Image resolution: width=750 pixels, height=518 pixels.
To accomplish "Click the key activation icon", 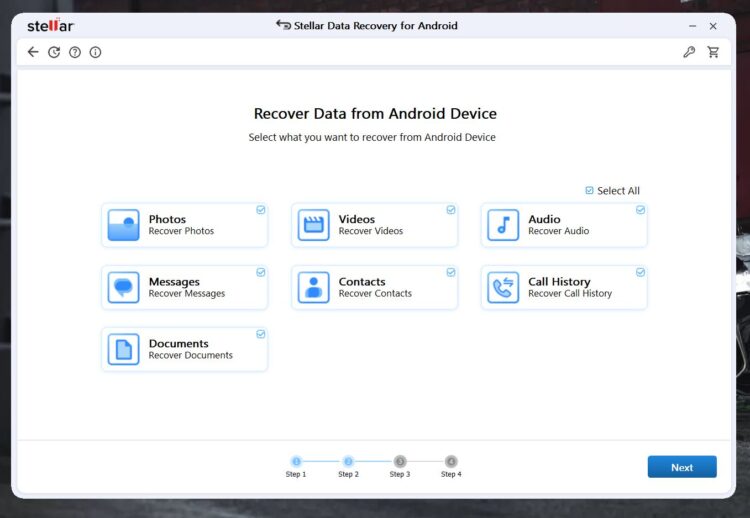I will 689,52.
